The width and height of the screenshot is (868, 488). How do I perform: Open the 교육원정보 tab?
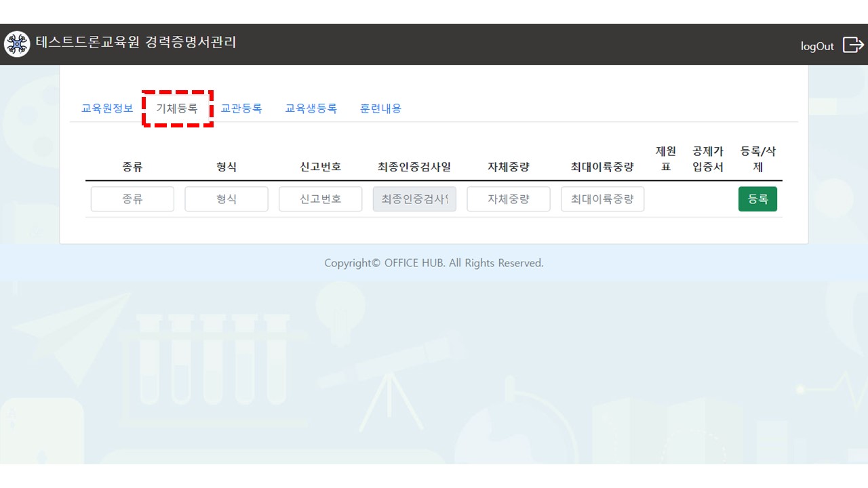click(107, 108)
